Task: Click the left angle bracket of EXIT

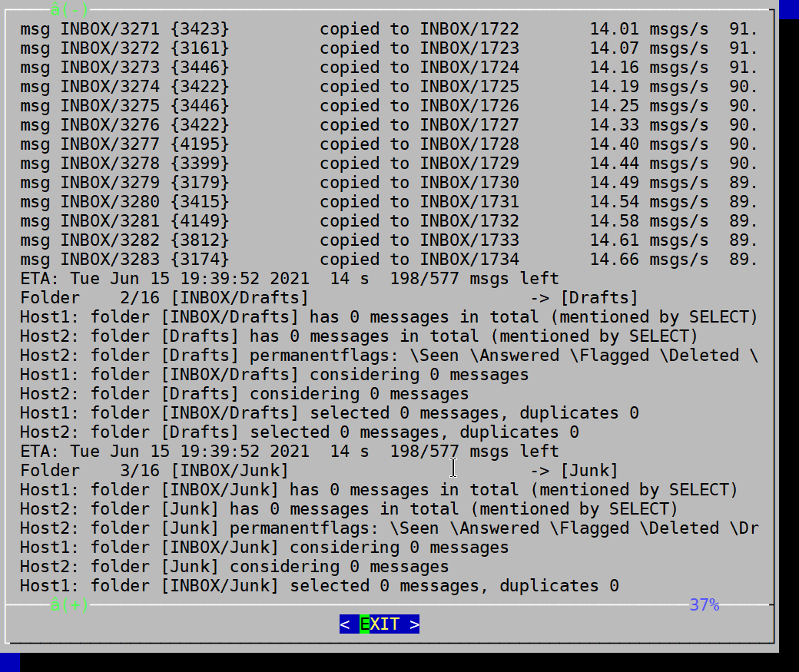Action: click(345, 624)
